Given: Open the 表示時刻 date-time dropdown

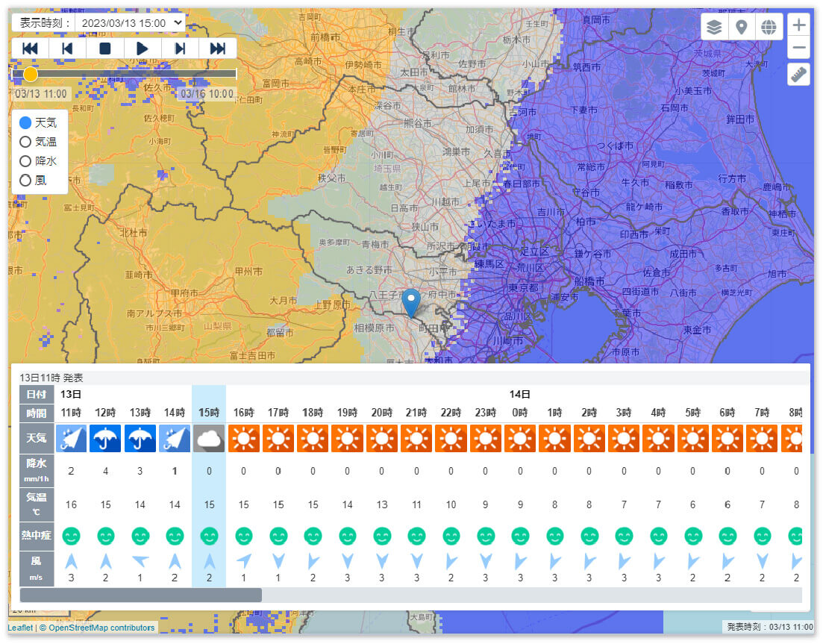Looking at the screenshot, I should pyautogui.click(x=130, y=23).
